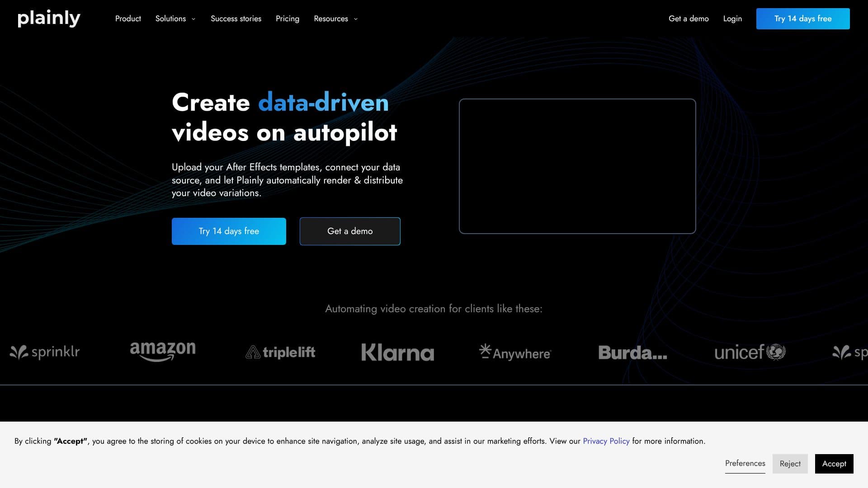Click the header Try 14 days free button
The width and height of the screenshot is (868, 488).
click(x=803, y=19)
